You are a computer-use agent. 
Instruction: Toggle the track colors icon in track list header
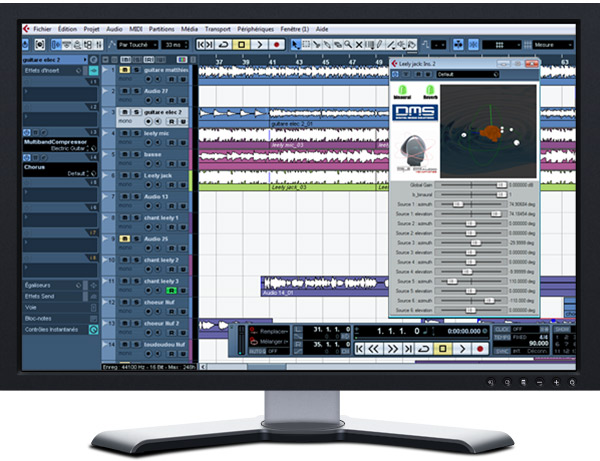coord(182,60)
